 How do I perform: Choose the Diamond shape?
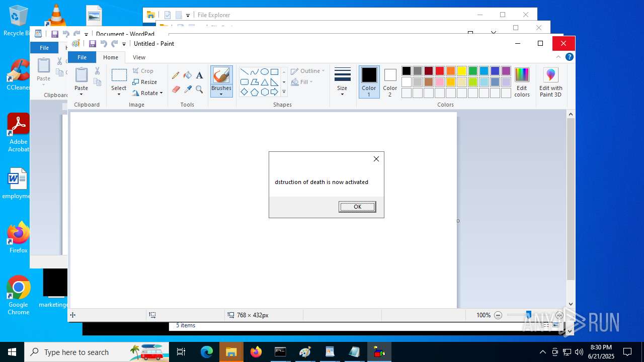pyautogui.click(x=244, y=92)
